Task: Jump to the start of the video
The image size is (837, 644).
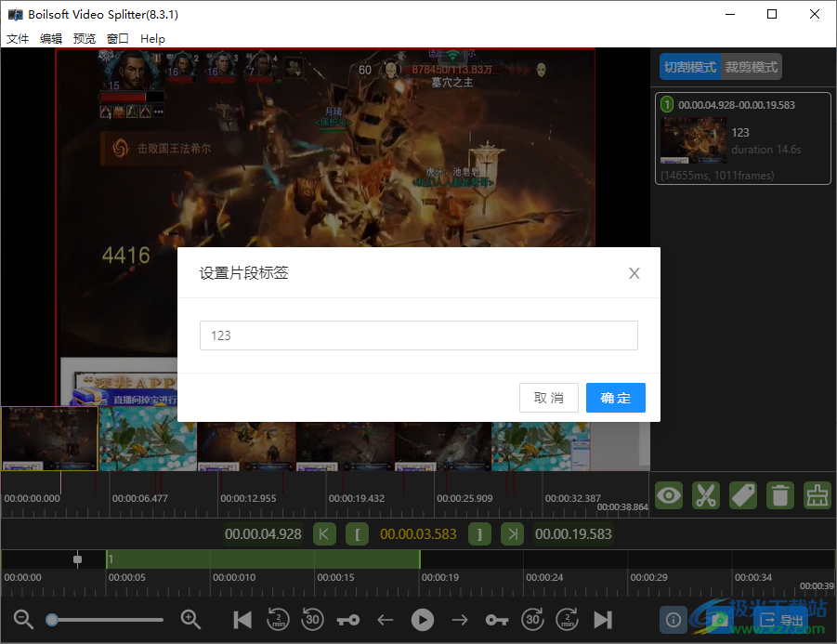Action: click(242, 620)
